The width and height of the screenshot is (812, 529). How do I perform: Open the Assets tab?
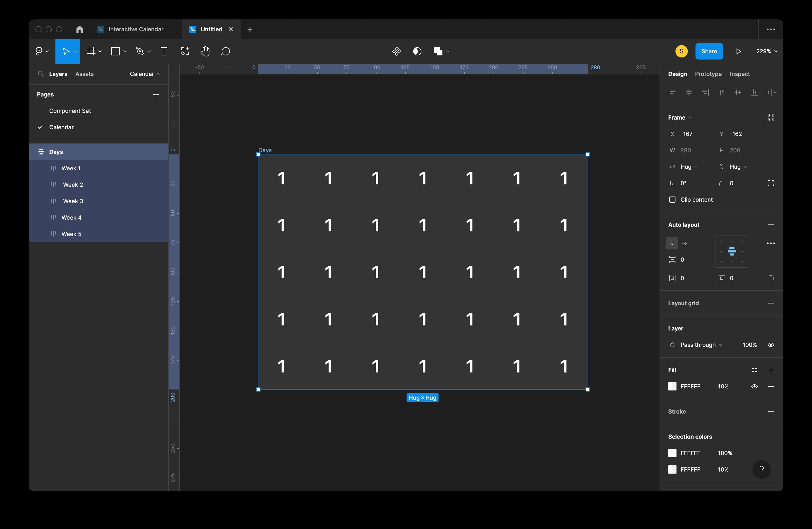click(84, 74)
